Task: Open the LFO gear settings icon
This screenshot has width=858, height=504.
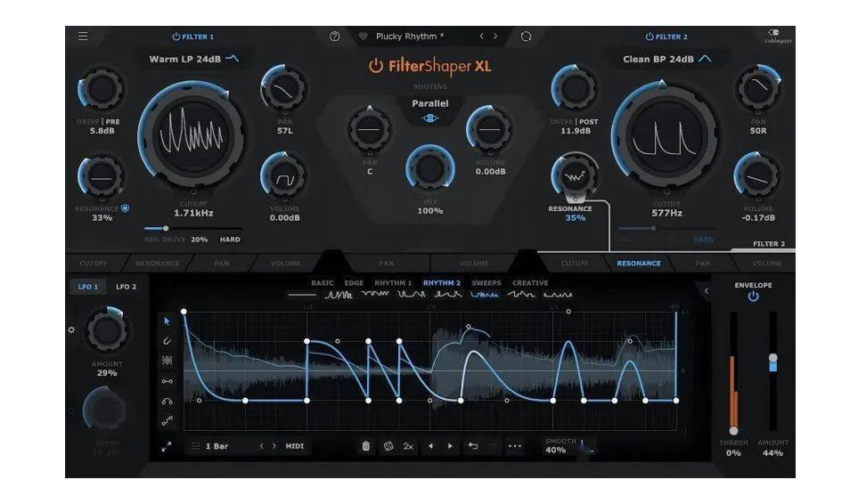Action: (71, 329)
